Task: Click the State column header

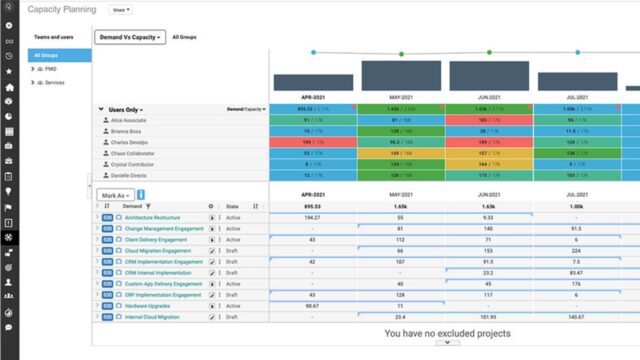Action: [x=232, y=207]
